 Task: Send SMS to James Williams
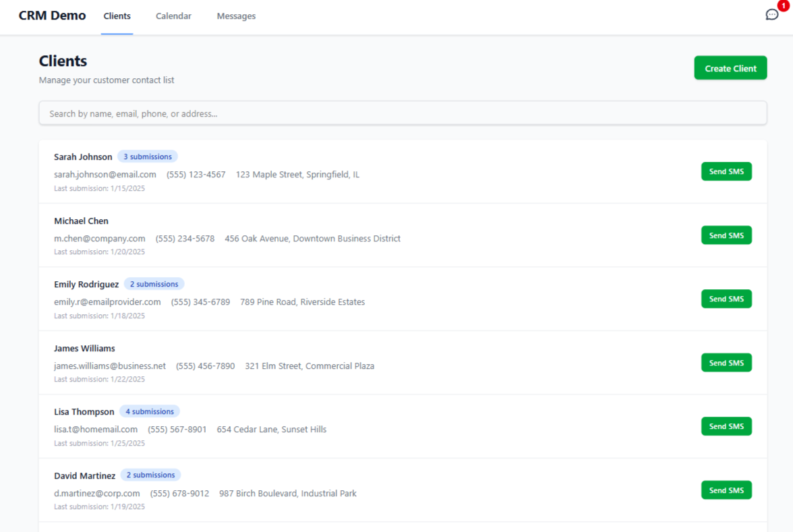point(726,362)
